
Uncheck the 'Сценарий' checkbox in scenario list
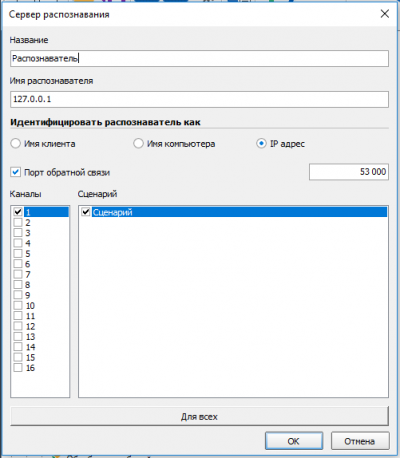coord(86,212)
